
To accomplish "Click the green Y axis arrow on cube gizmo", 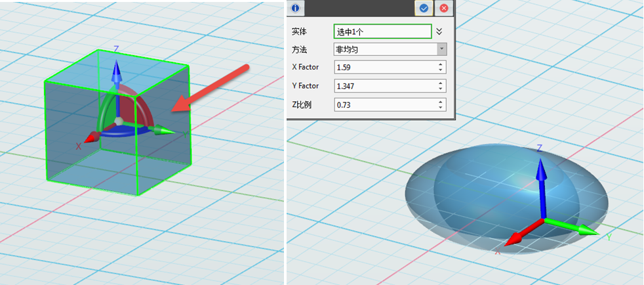I will tap(164, 131).
